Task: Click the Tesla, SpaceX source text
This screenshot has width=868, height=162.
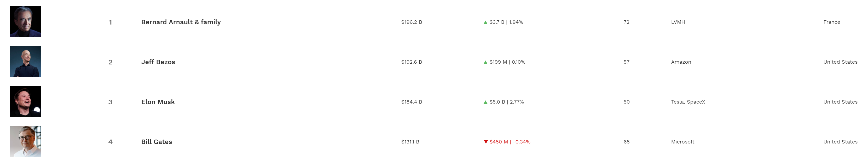Action: pos(688,102)
